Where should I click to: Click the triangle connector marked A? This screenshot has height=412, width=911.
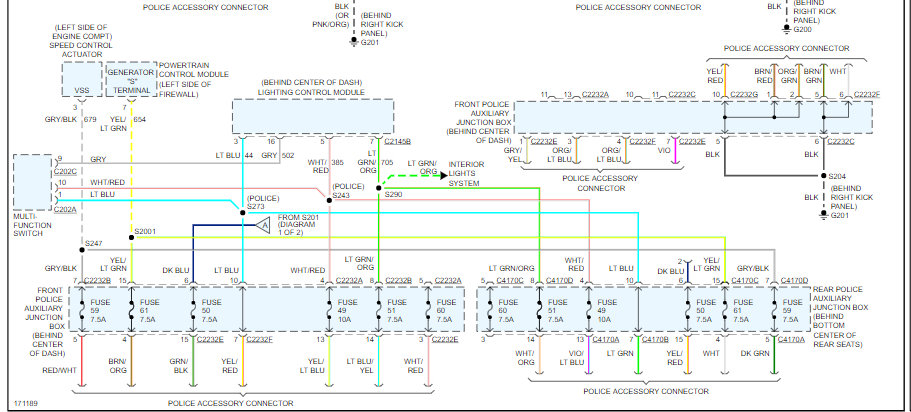point(263,224)
